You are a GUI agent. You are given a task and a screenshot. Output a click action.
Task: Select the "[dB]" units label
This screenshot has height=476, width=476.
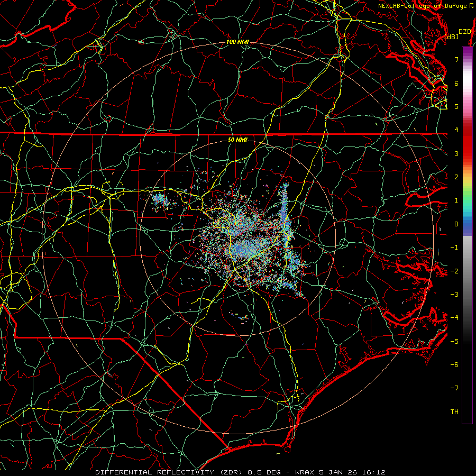452,36
